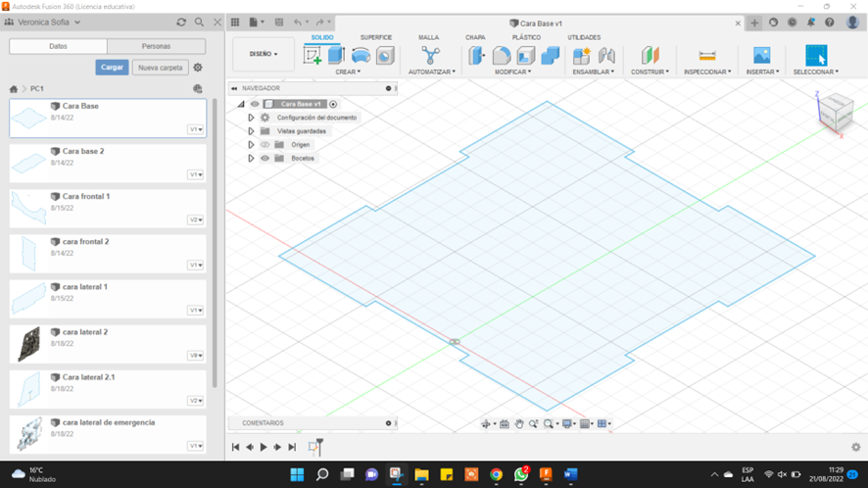
Task: Open the Help icon
Action: point(829,23)
